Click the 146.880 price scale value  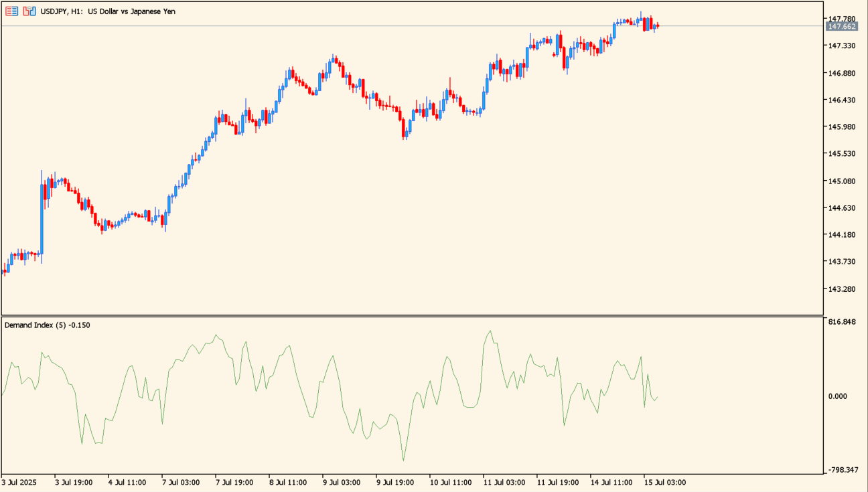point(842,73)
